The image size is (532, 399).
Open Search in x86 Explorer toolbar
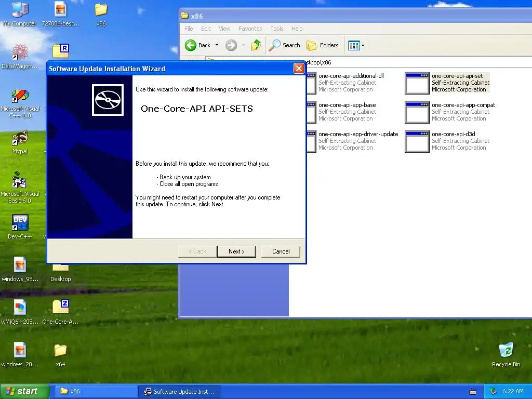[x=284, y=45]
